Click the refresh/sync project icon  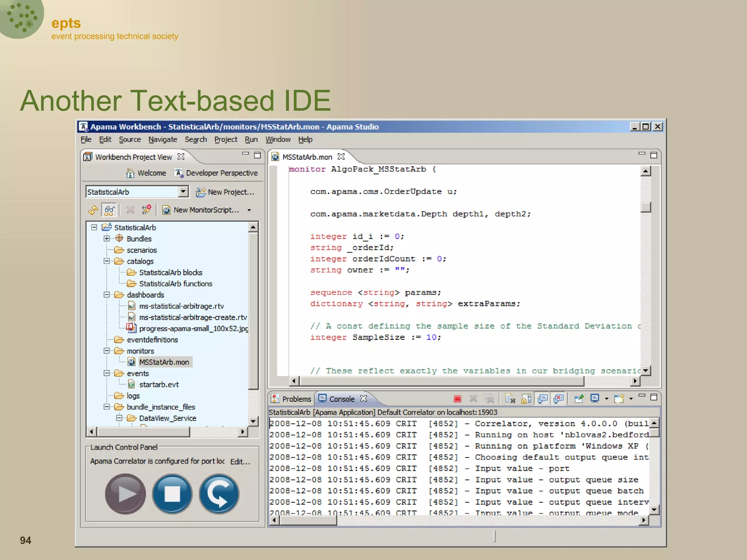point(93,210)
